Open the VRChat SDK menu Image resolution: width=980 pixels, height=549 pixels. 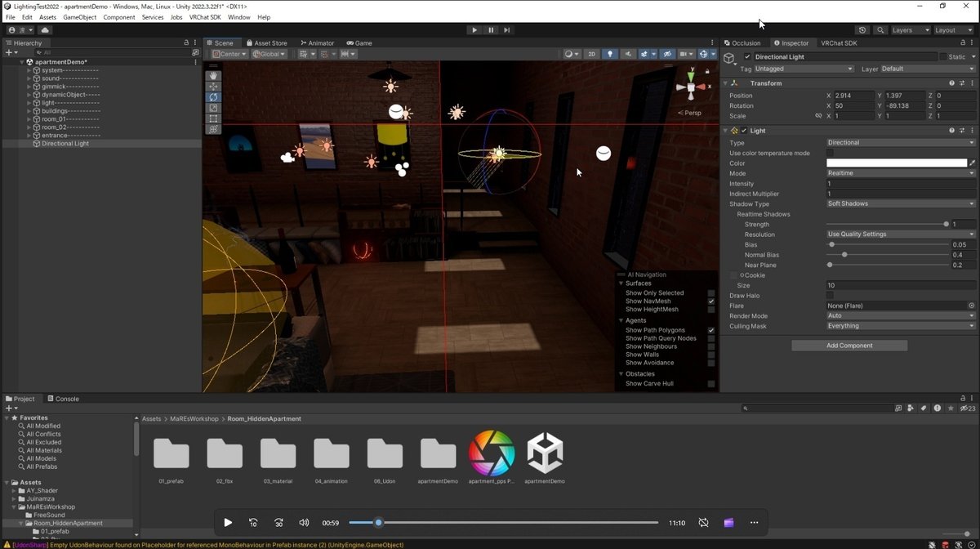click(x=205, y=17)
